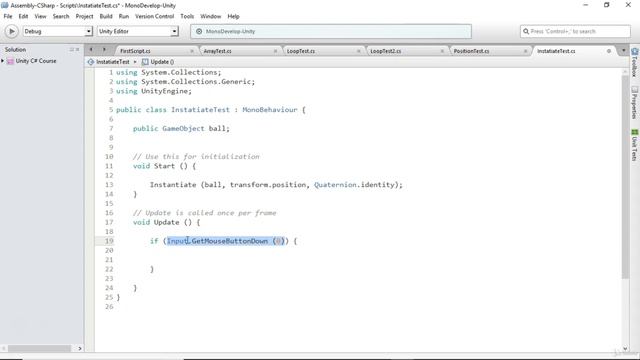This screenshot has height=360, width=640.
Task: Close the LoopTest.cs tab
Action: click(358, 51)
